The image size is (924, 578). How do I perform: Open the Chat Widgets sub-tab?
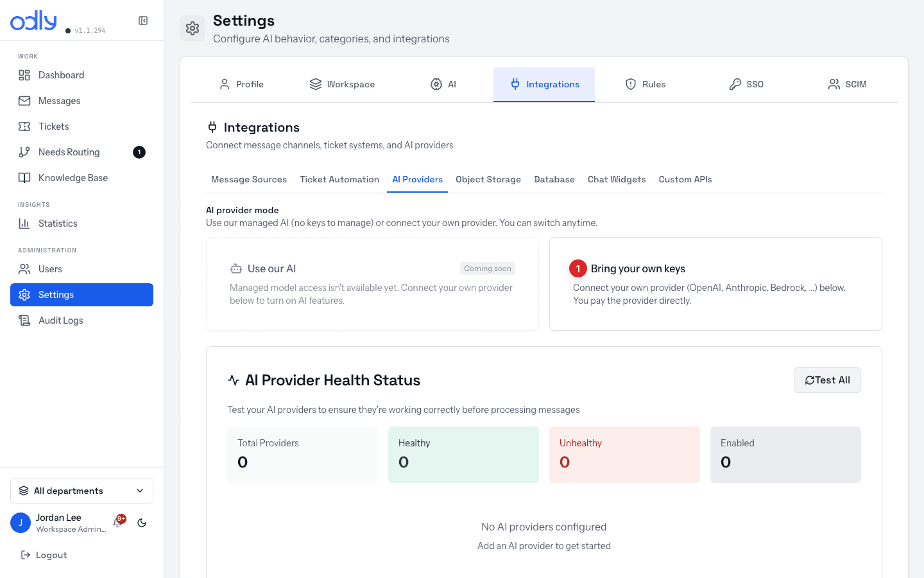tap(617, 179)
